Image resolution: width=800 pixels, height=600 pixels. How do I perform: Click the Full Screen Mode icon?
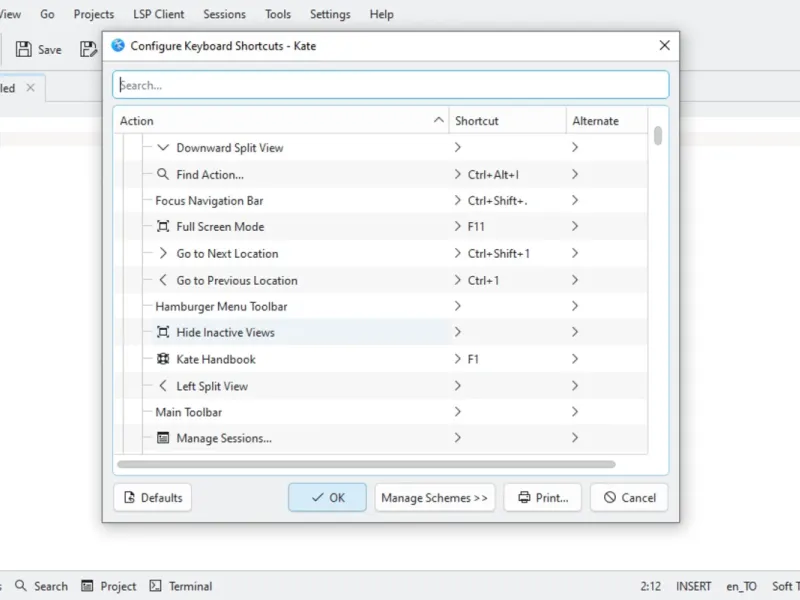pyautogui.click(x=163, y=226)
